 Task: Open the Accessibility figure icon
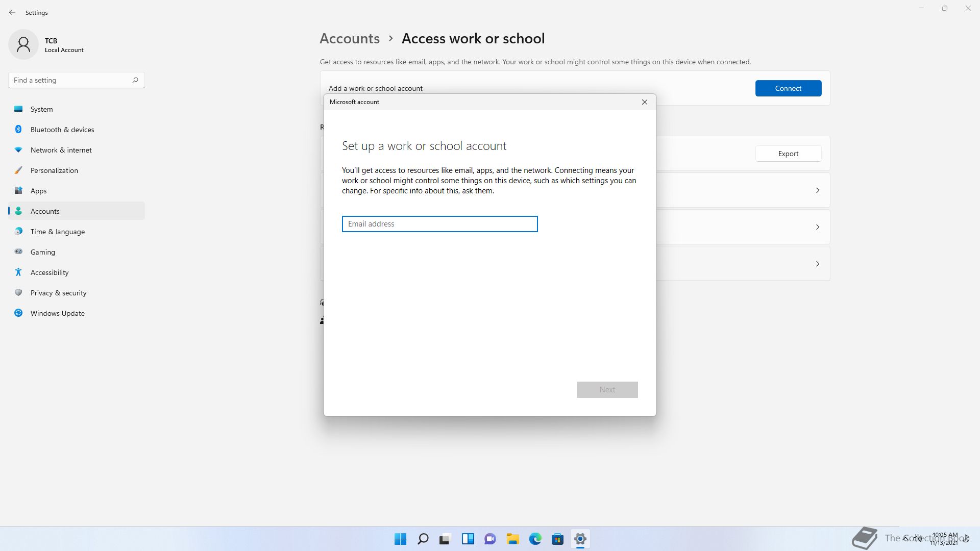[18, 272]
